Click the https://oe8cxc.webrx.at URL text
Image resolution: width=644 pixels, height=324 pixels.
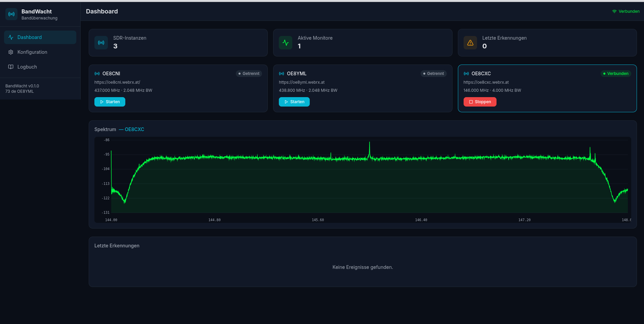click(x=486, y=82)
